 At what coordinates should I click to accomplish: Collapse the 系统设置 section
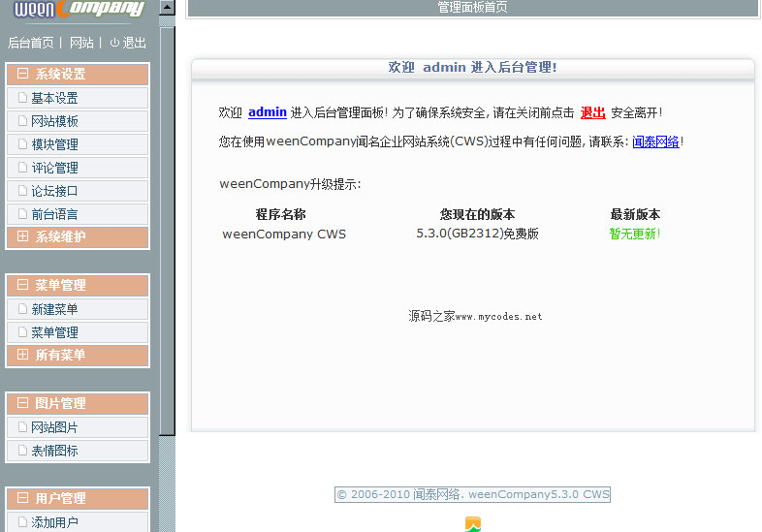click(22, 74)
